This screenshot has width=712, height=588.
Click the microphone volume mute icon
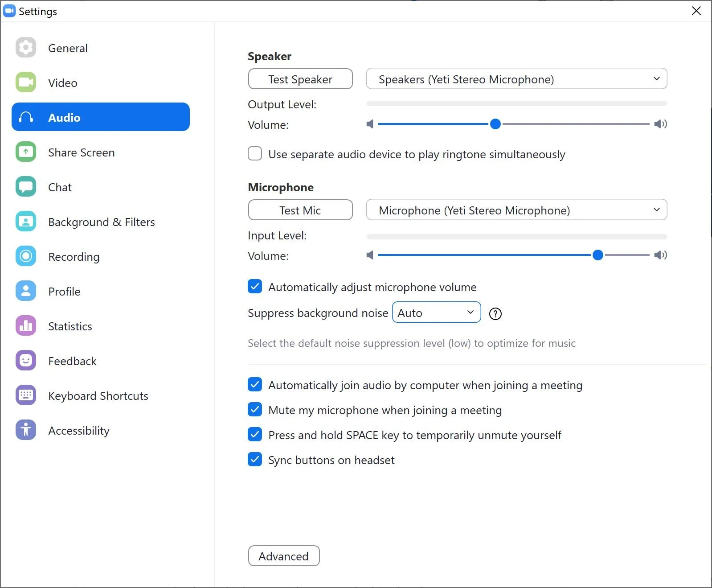370,255
